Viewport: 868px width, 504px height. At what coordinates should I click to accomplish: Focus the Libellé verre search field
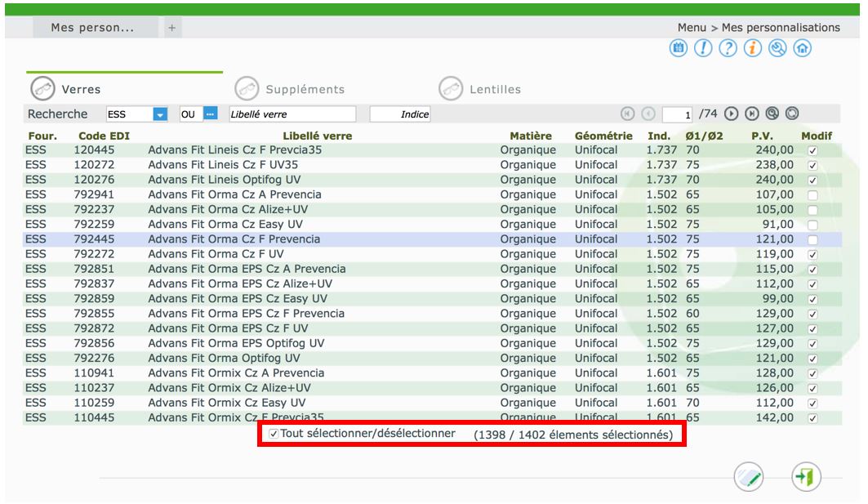(x=292, y=114)
